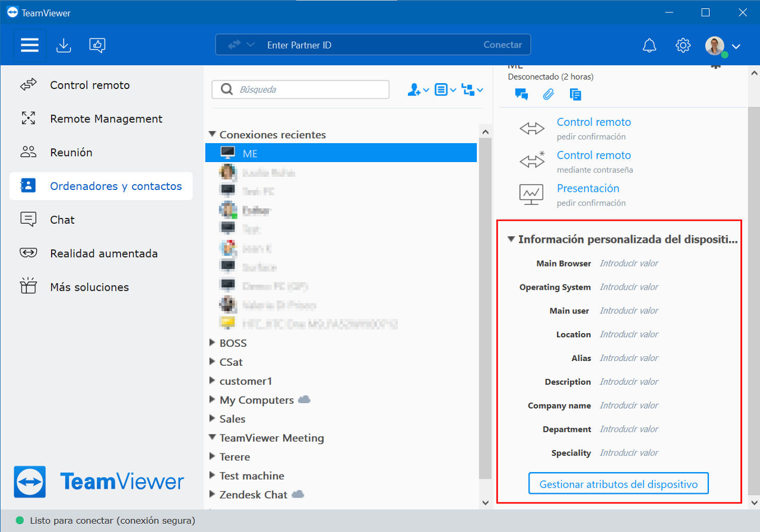The image size is (760, 532).
Task: Open the notifications bell
Action: click(650, 45)
